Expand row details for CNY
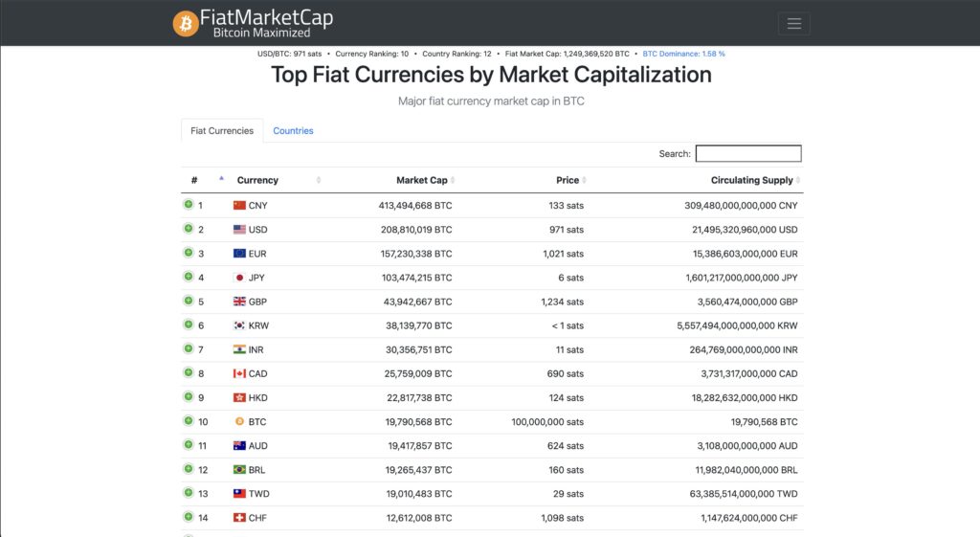This screenshot has height=537, width=980. (189, 205)
